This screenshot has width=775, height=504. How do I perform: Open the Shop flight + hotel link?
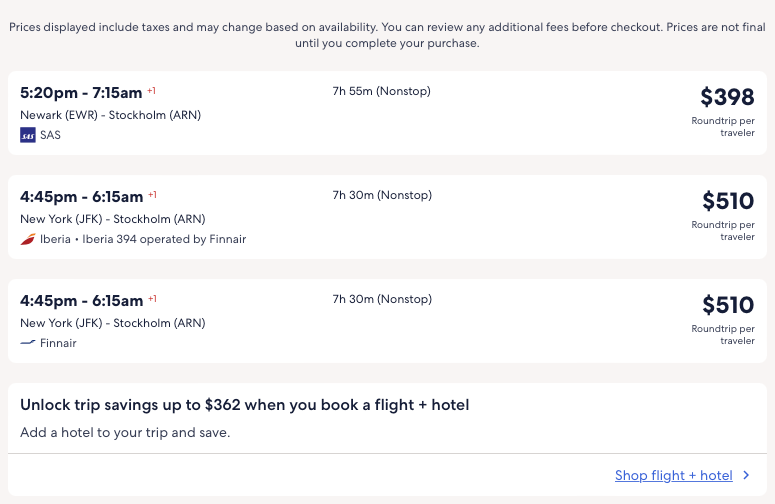[673, 476]
